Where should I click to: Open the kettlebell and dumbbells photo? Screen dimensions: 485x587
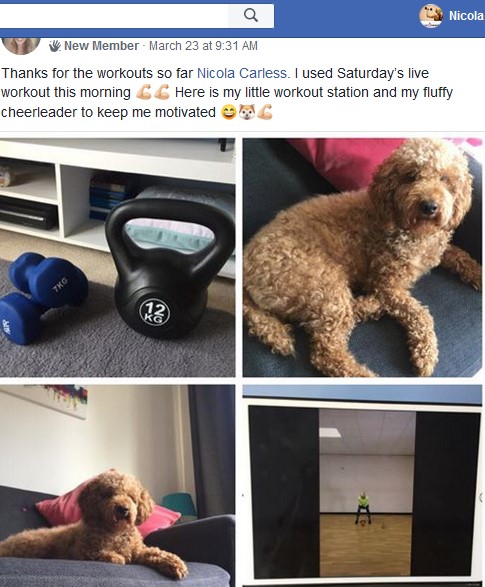(118, 257)
